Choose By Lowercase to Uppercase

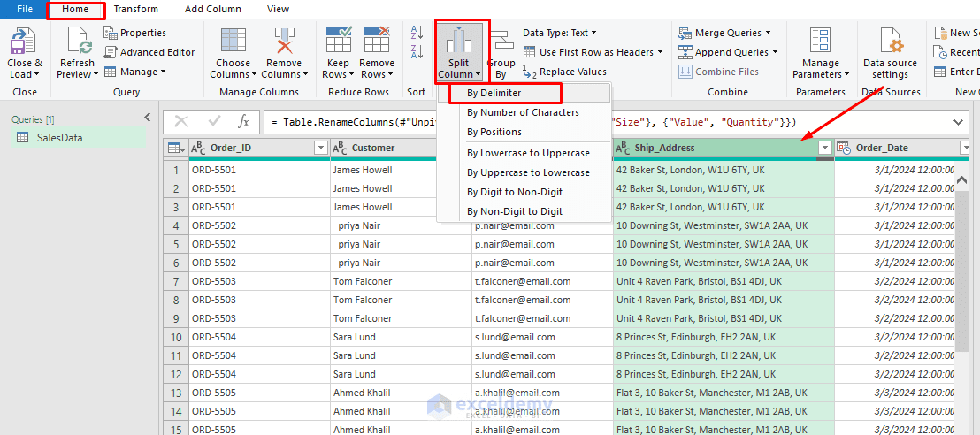[524, 153]
